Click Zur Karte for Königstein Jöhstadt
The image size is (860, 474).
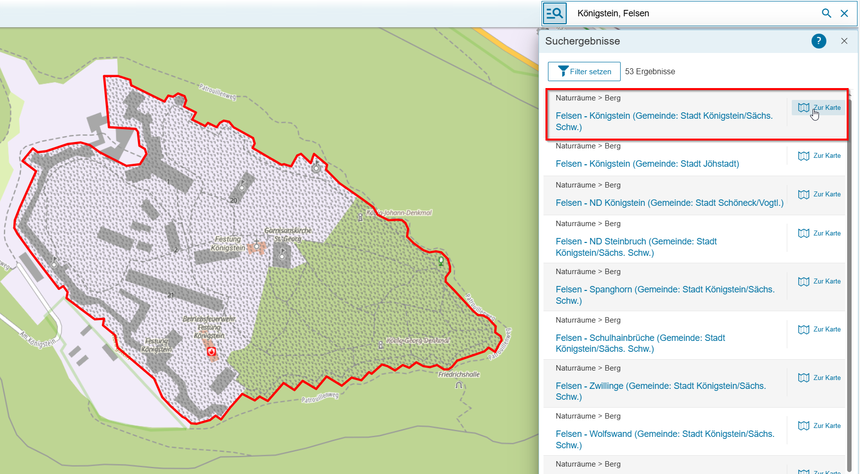tap(819, 156)
